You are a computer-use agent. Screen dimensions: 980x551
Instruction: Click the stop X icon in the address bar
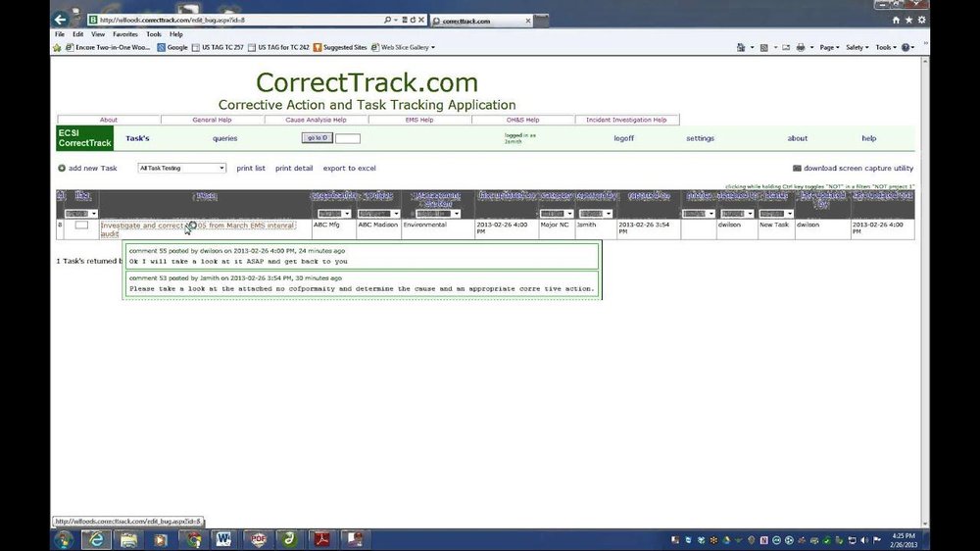(x=421, y=20)
